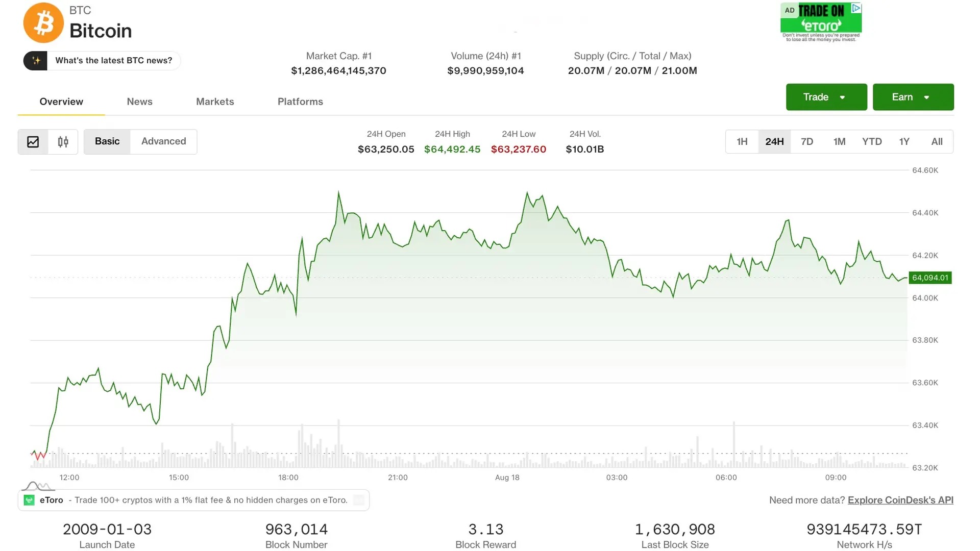Screen dimensions: 980x551
Task: Click the sparkle AI news icon
Action: pyautogui.click(x=36, y=61)
